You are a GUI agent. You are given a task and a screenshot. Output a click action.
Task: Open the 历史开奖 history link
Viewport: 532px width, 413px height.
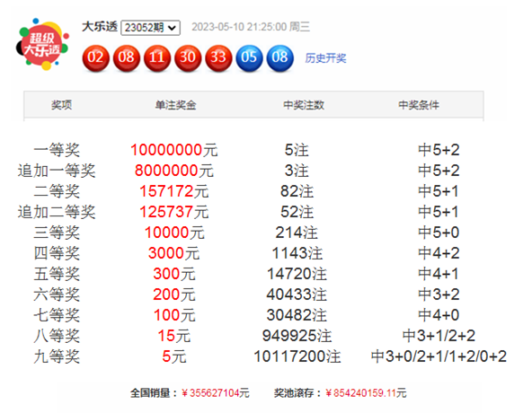pyautogui.click(x=325, y=58)
